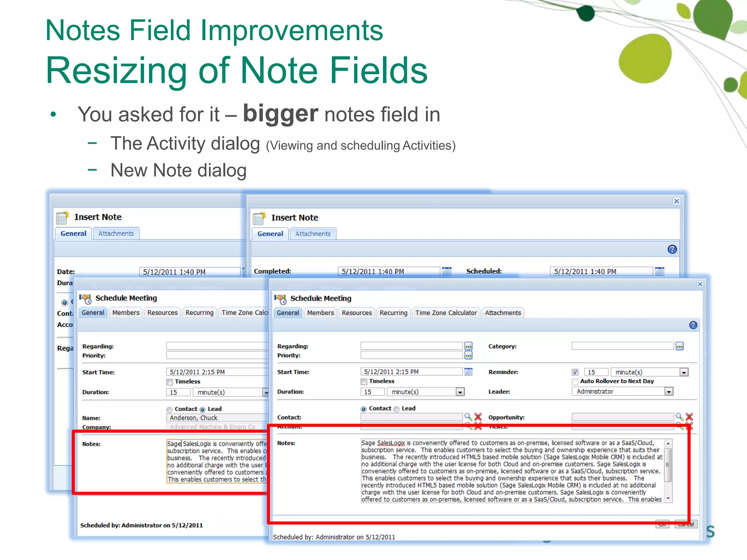747x560 pixels.
Task: Expand Duration unit dropdown in left dialog
Action: click(x=266, y=393)
